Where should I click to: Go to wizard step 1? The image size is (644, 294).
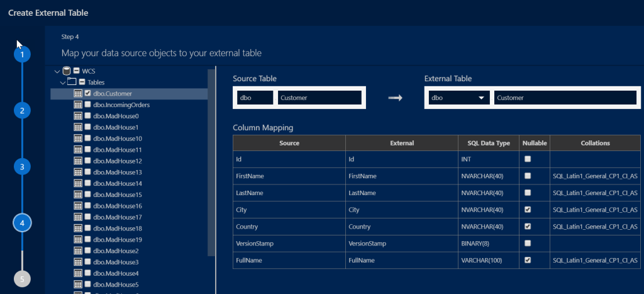tap(22, 55)
